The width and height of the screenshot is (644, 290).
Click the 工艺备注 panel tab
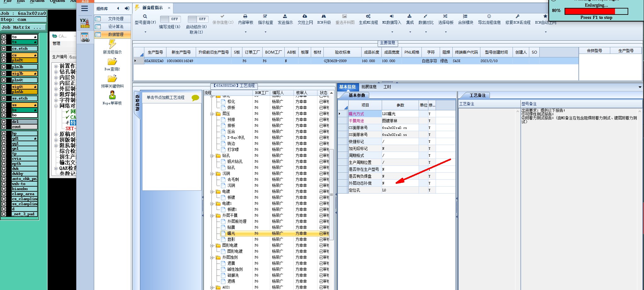click(478, 95)
